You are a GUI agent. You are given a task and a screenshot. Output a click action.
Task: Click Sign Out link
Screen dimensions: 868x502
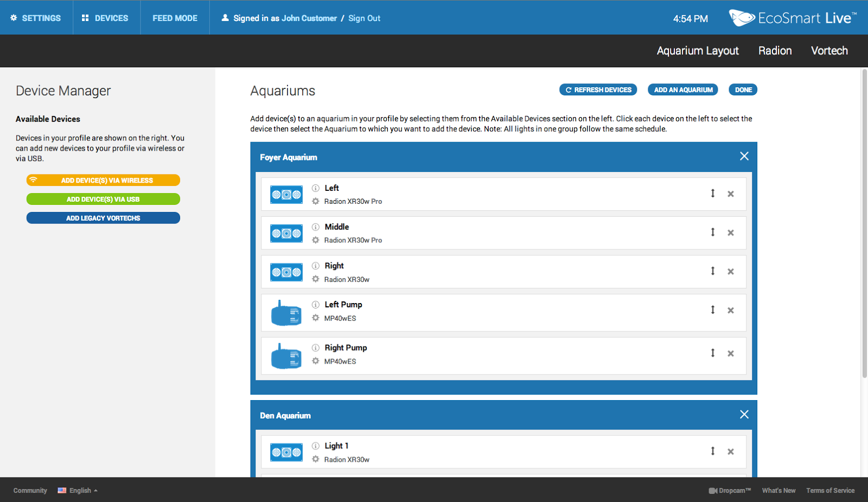[x=364, y=18]
